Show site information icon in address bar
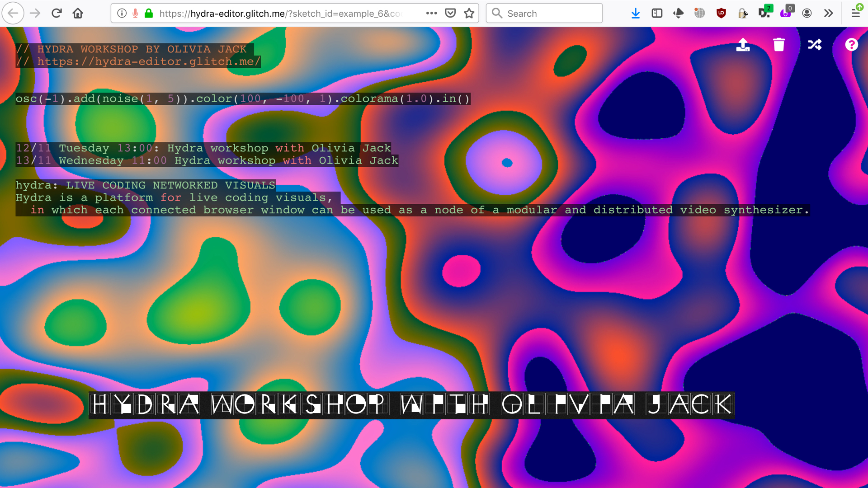Screen dimensions: 868x488 tap(122, 13)
